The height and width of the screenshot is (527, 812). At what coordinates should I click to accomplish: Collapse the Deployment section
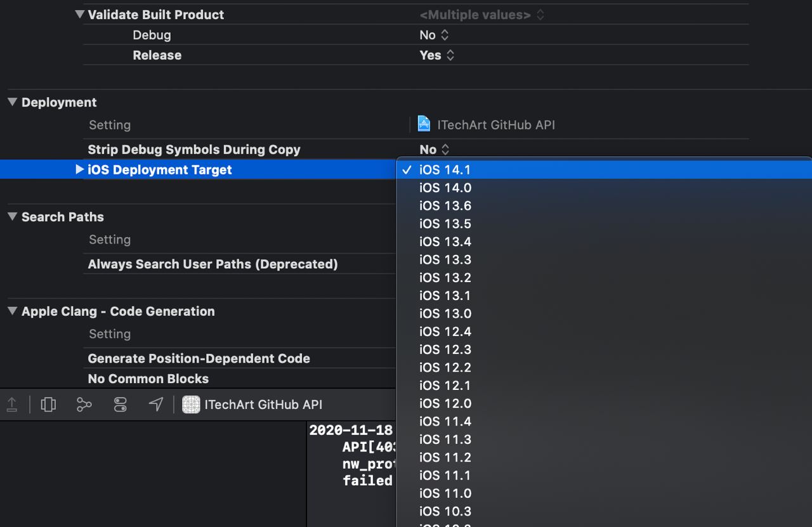click(x=13, y=102)
